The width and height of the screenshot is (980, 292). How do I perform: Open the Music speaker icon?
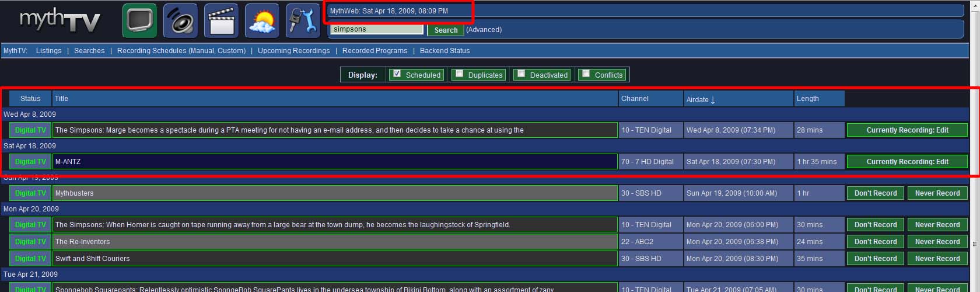pos(180,21)
